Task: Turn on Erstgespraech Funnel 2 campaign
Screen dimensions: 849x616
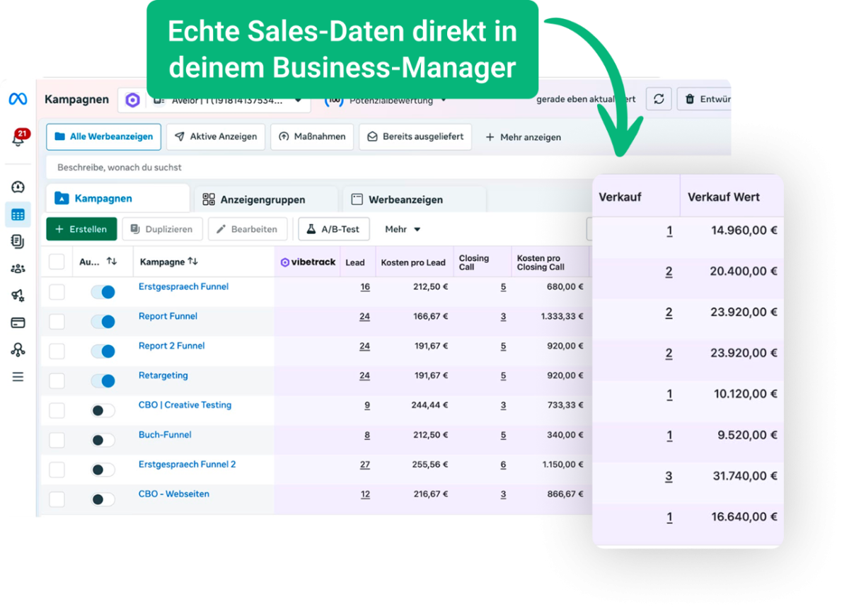Action: [x=103, y=470]
